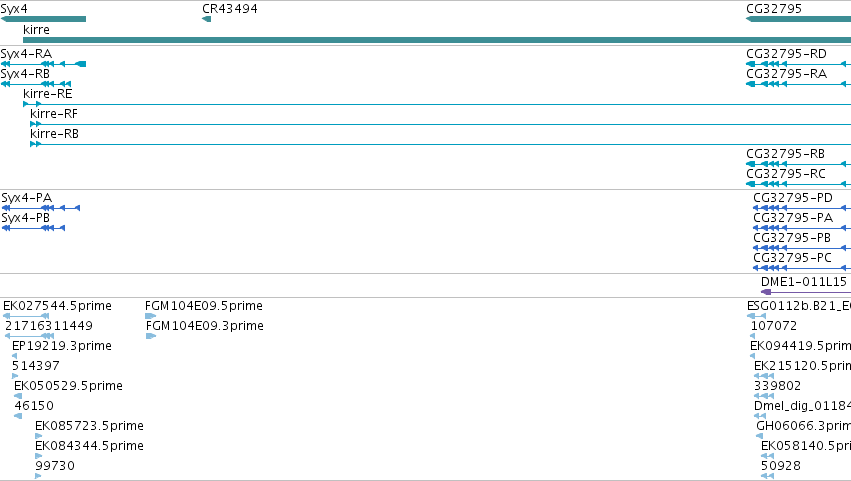The width and height of the screenshot is (851, 481).
Task: Click the EK084344.5prime EST arrow
Action: (39, 456)
